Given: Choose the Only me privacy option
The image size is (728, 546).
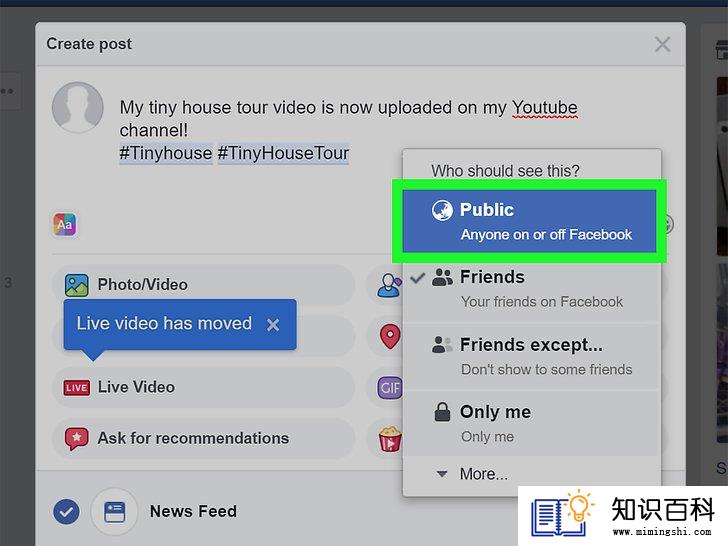Looking at the screenshot, I should (x=532, y=423).
